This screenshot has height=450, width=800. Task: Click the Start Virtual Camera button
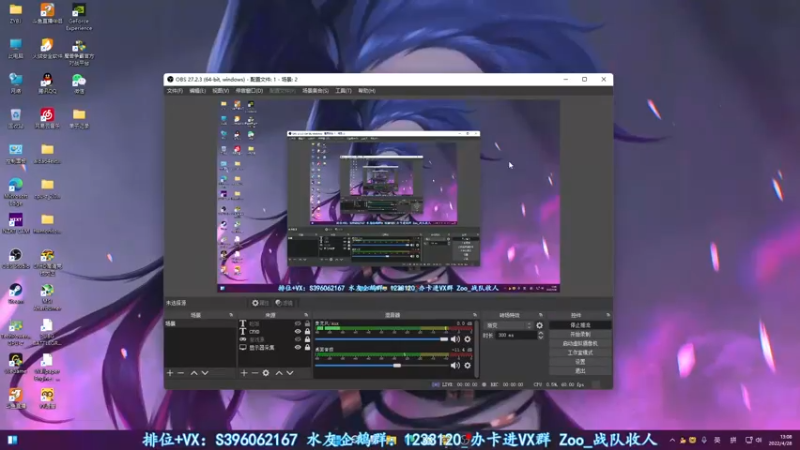(580, 343)
